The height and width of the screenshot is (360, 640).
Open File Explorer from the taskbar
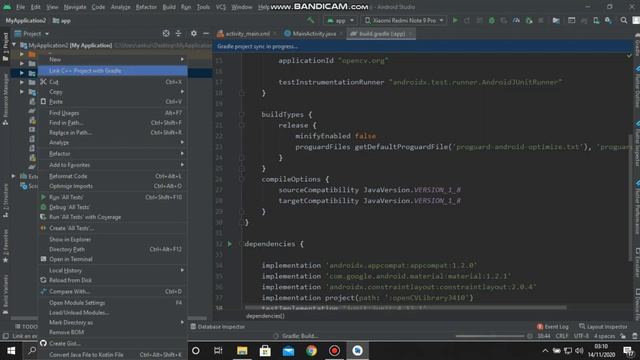[x=242, y=351]
